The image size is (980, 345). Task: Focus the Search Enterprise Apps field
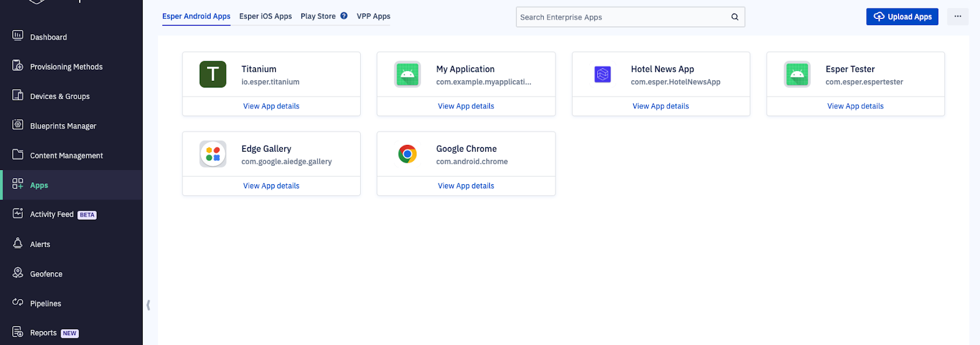[x=622, y=17]
